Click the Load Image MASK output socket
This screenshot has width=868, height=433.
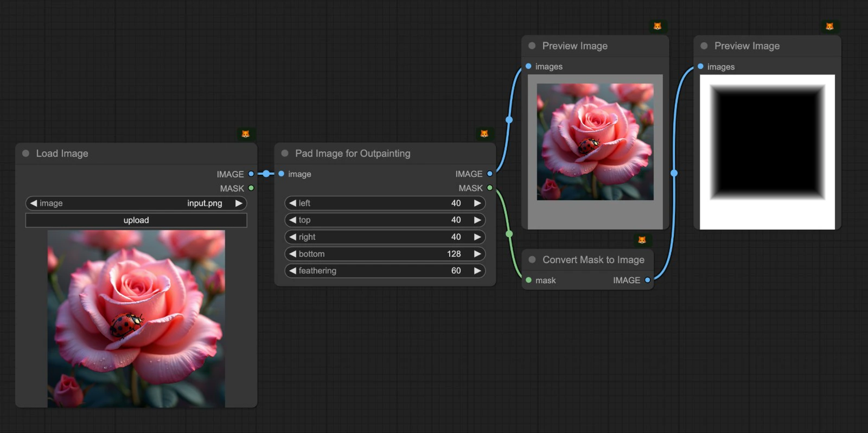tap(251, 188)
